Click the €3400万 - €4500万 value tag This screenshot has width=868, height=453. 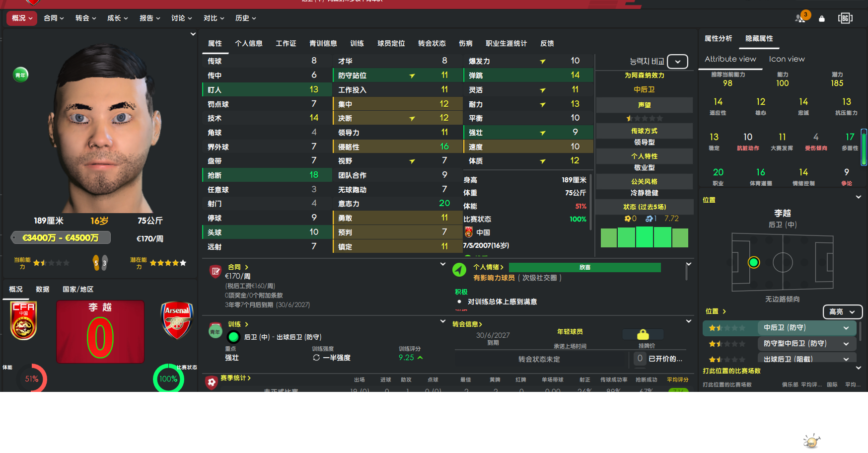tap(61, 238)
